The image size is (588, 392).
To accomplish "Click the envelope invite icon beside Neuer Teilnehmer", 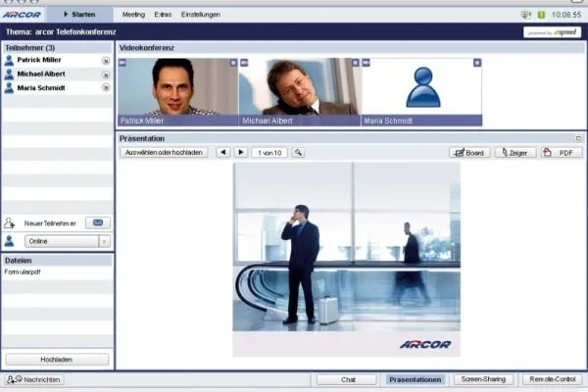I will (98, 222).
